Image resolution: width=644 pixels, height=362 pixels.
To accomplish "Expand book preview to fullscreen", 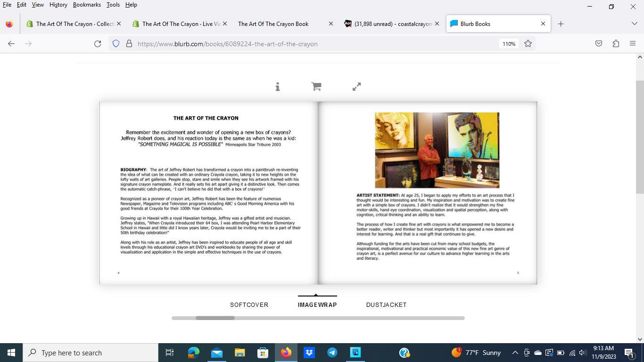I will 357,87.
